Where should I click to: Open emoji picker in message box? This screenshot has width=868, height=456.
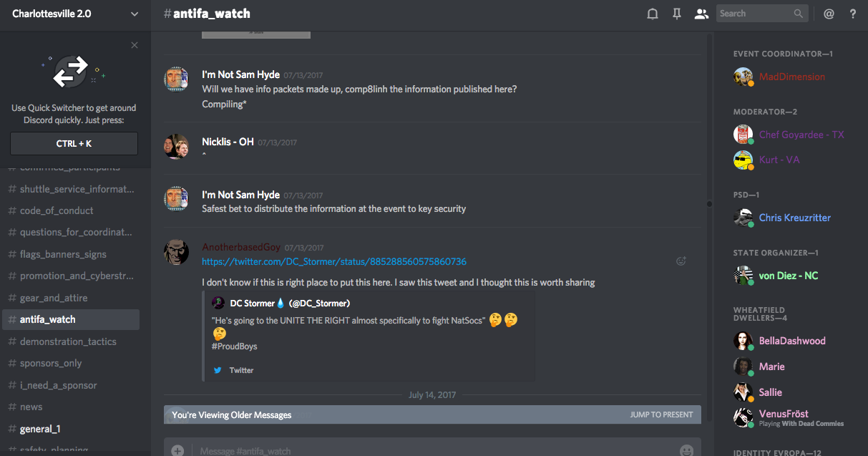[686, 450]
